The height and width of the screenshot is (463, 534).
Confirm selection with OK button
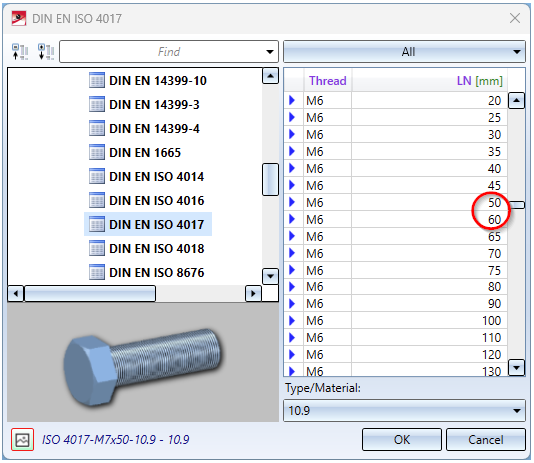[402, 440]
